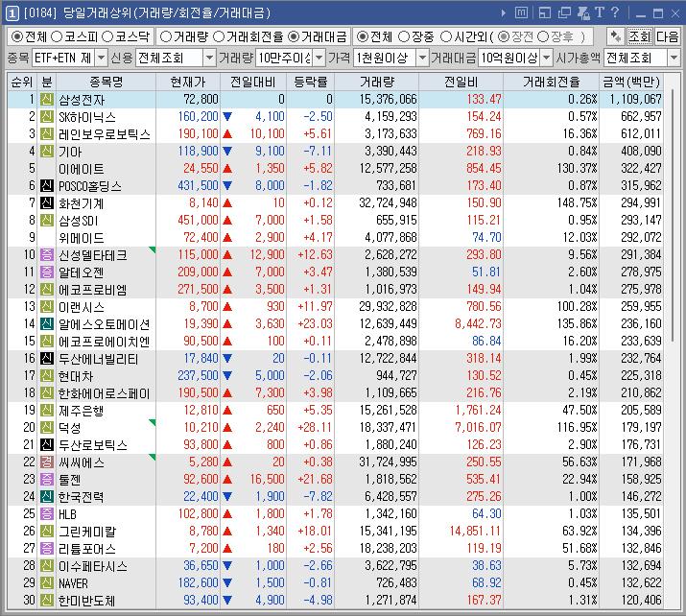Click the window number 1 icon in title bar

pyautogui.click(x=12, y=13)
